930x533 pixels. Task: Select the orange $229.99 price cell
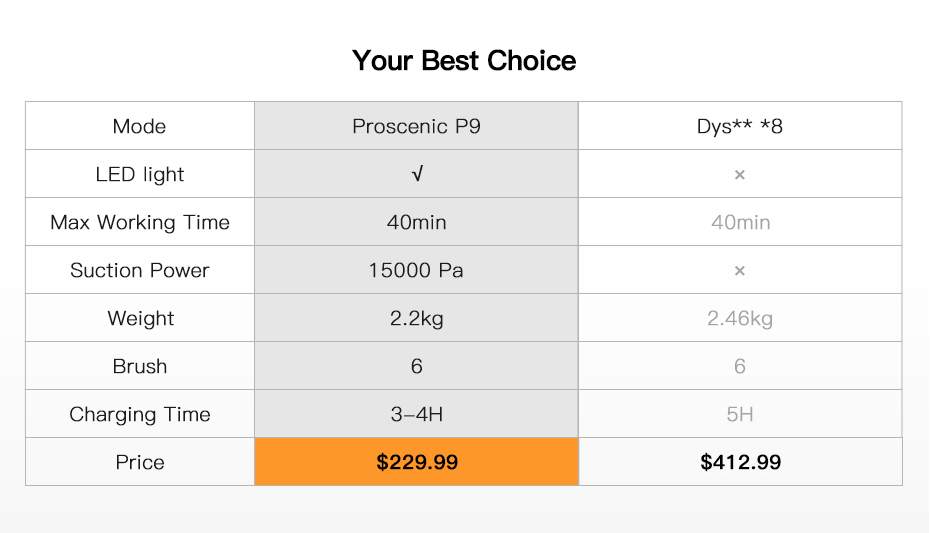tap(417, 462)
